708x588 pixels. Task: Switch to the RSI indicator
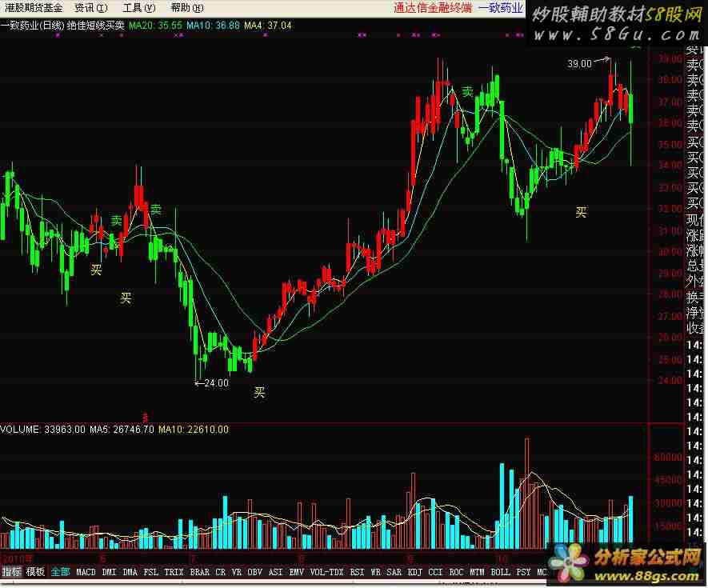(x=357, y=572)
